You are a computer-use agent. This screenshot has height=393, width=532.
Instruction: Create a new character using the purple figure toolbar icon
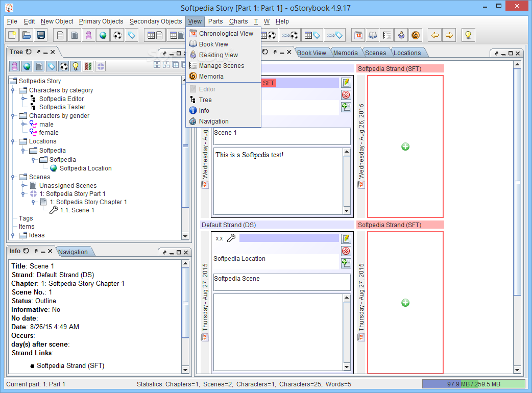88,35
